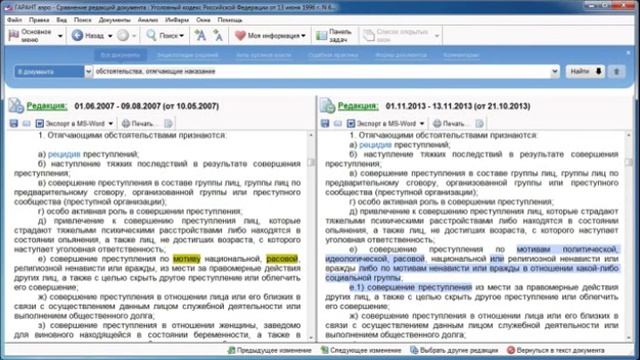The image size is (640, 360).
Task: Open the Поиск menu in the menu bar
Action: [x=83, y=20]
